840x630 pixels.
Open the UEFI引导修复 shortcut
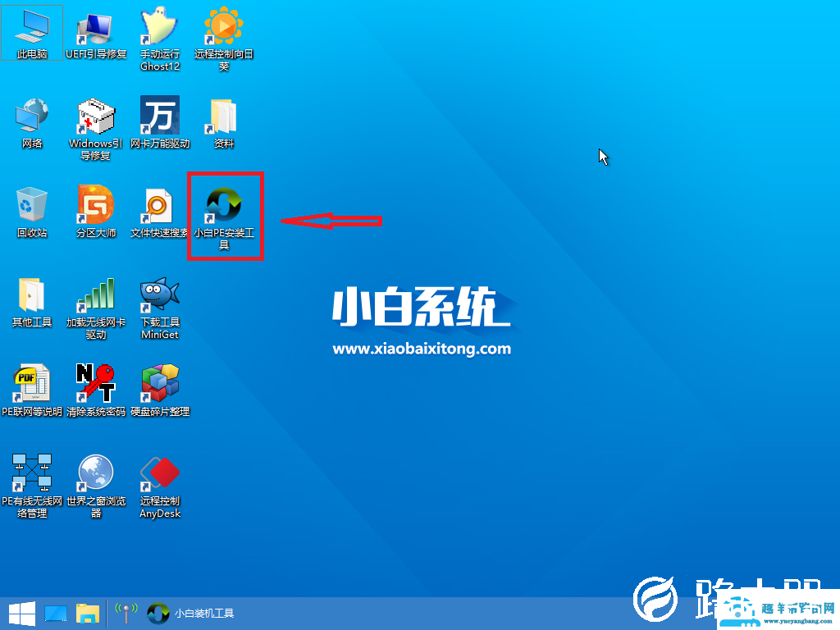pos(96,35)
